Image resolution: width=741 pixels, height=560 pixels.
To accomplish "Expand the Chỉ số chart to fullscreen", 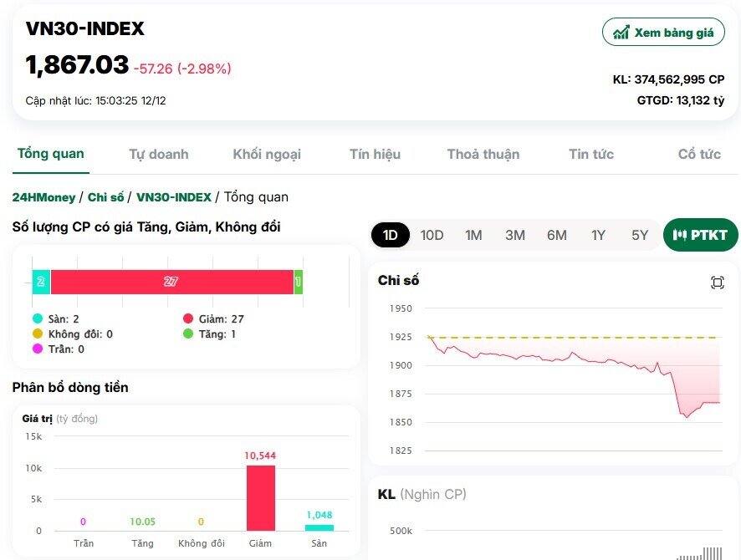I will [717, 283].
